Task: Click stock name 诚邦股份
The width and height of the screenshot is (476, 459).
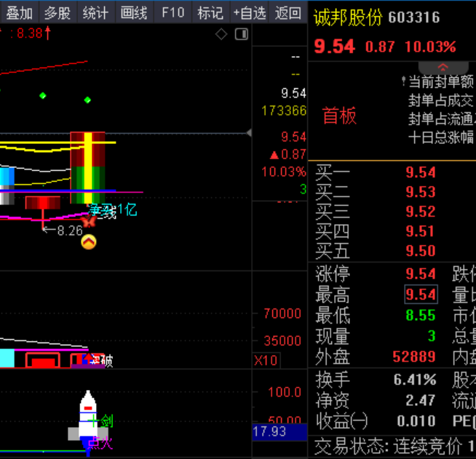Action: [x=348, y=17]
